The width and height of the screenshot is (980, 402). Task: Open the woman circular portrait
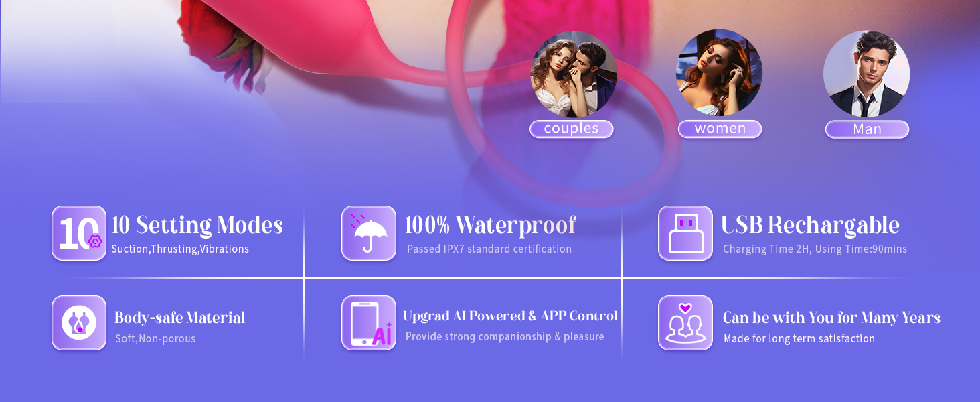[720, 73]
